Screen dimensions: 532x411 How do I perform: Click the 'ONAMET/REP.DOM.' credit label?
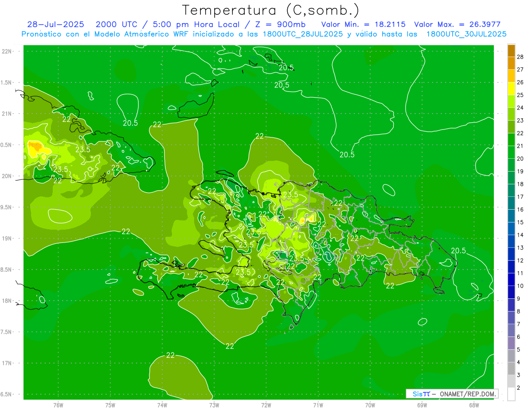coord(467,394)
